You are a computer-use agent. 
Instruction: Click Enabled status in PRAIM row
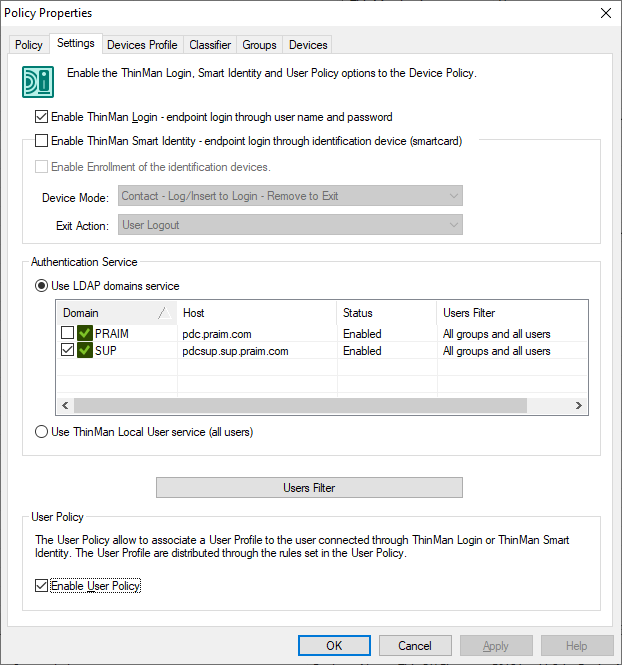point(362,334)
